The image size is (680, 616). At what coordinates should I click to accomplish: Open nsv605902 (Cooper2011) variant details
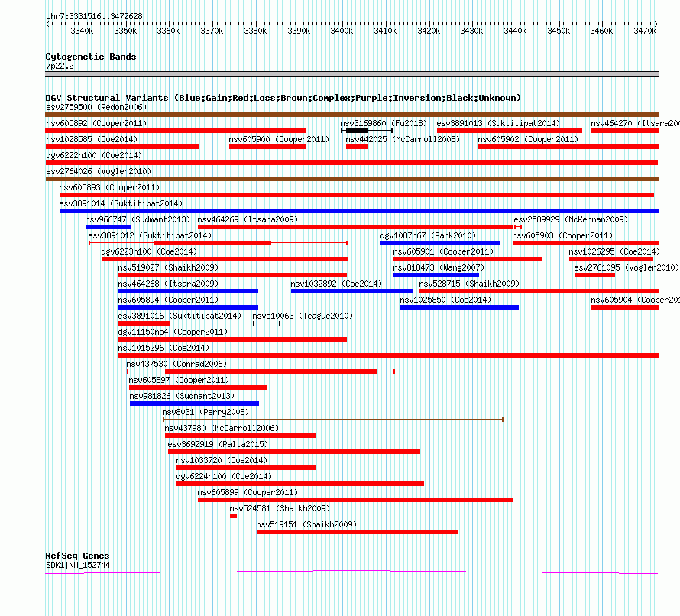[528, 139]
